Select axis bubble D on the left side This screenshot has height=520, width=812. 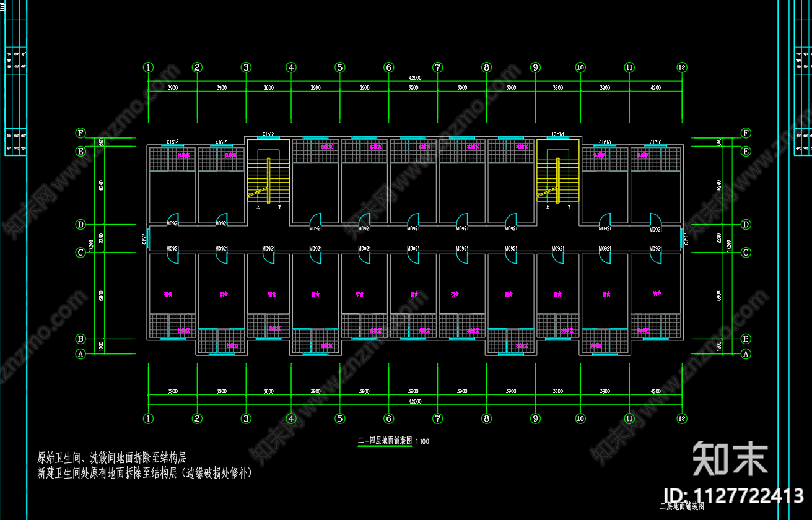[81, 224]
